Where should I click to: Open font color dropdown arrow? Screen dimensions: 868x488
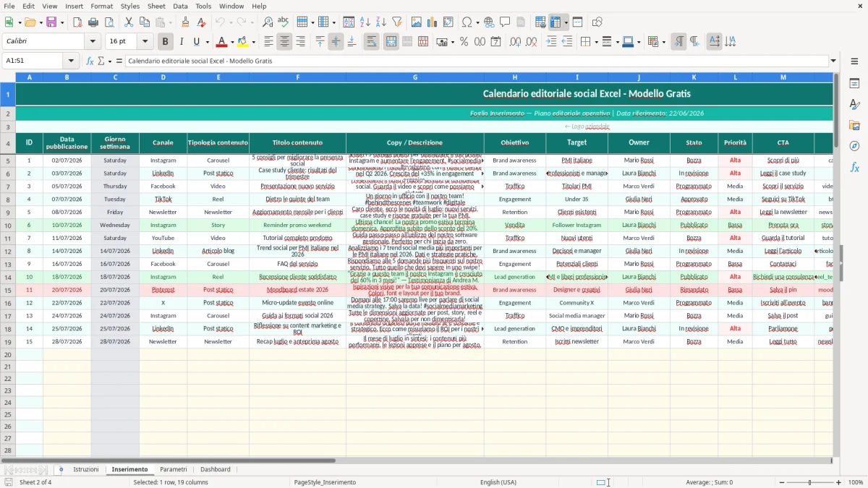click(x=232, y=42)
